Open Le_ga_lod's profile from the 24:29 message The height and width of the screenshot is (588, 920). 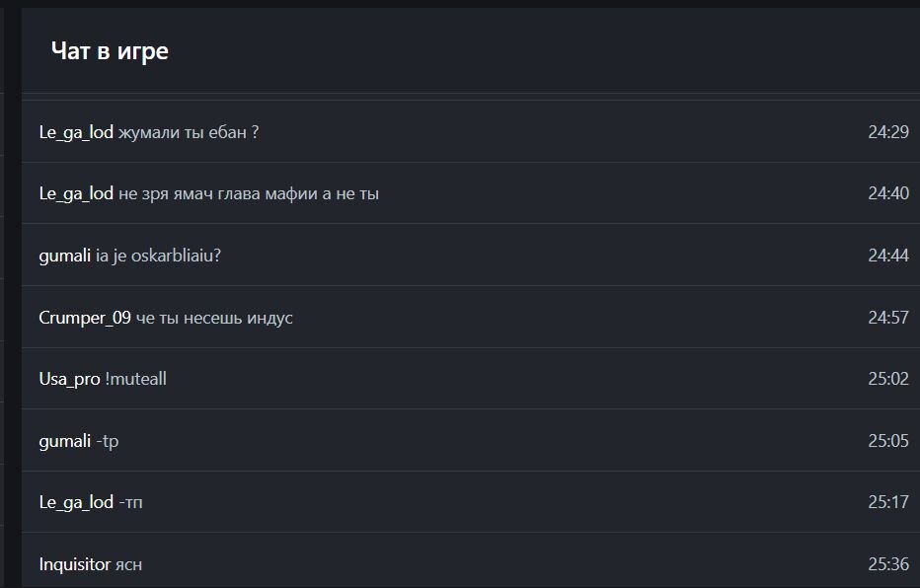pos(76,132)
